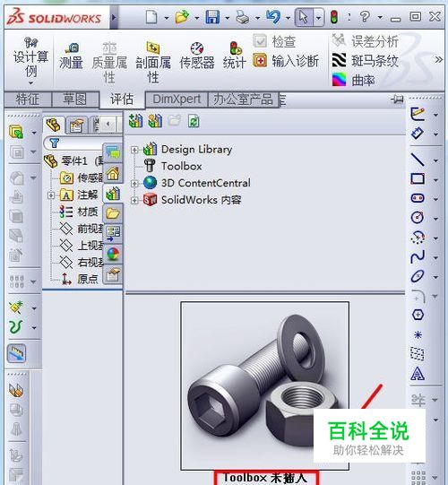Click the Open file folder icon

pyautogui.click(x=183, y=17)
